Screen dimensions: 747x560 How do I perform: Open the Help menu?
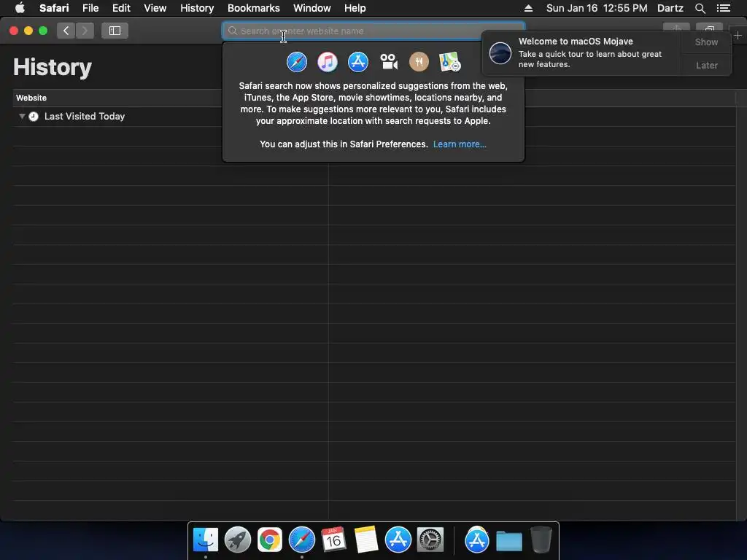(x=355, y=8)
